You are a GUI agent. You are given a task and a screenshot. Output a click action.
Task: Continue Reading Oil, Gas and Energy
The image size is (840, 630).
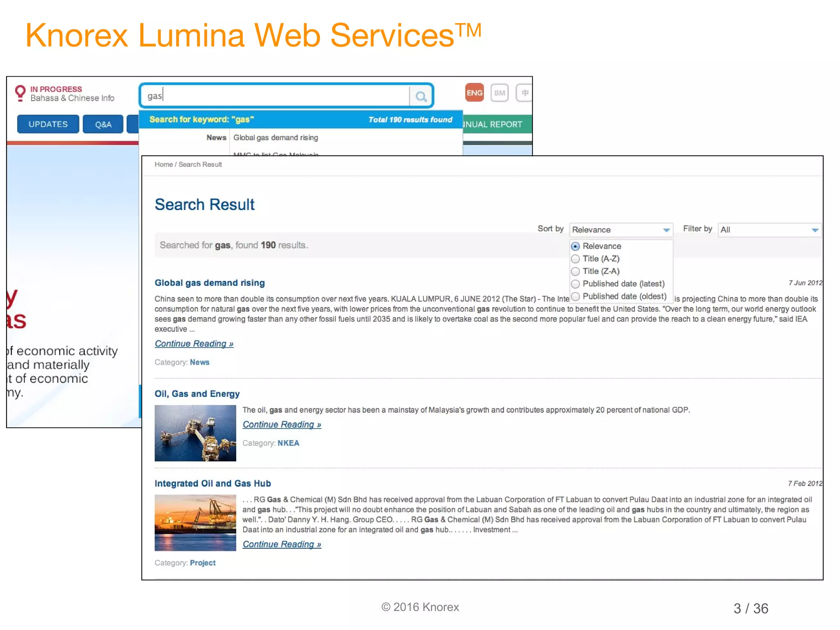[x=282, y=425]
